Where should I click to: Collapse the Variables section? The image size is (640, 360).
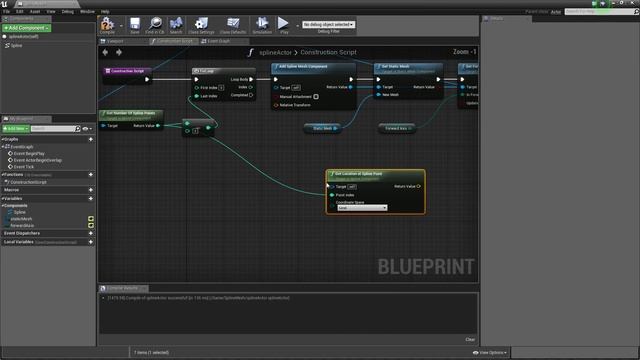coord(2,198)
